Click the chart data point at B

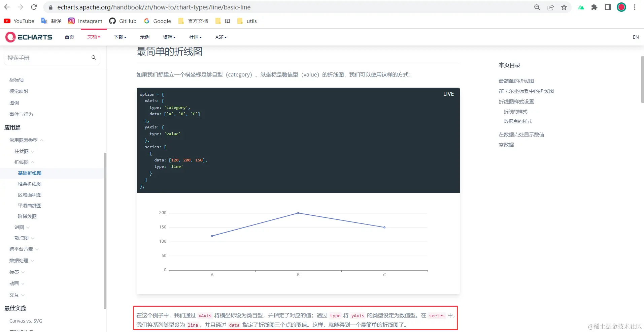pyautogui.click(x=298, y=213)
